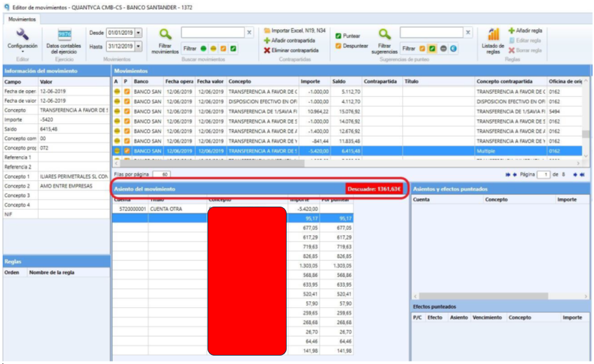The width and height of the screenshot is (594, 364).
Task: Clear the Sugerencias de punteo search box
Action: (x=468, y=32)
